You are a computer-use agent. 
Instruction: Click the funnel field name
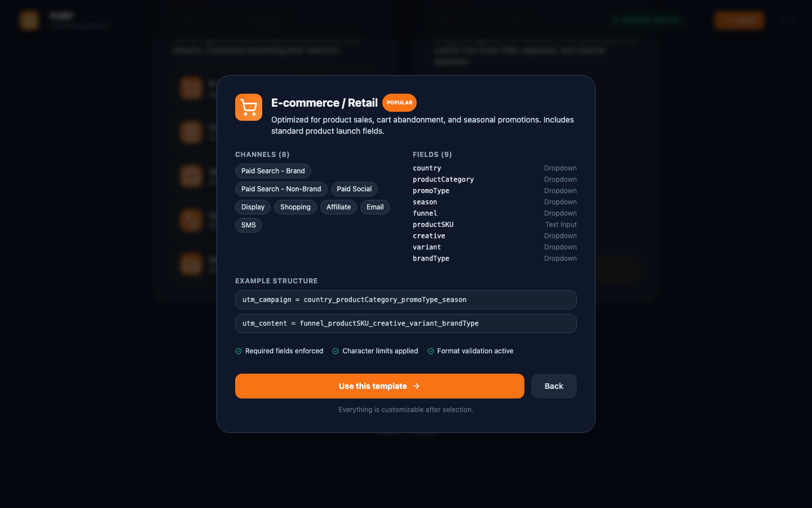coord(425,213)
